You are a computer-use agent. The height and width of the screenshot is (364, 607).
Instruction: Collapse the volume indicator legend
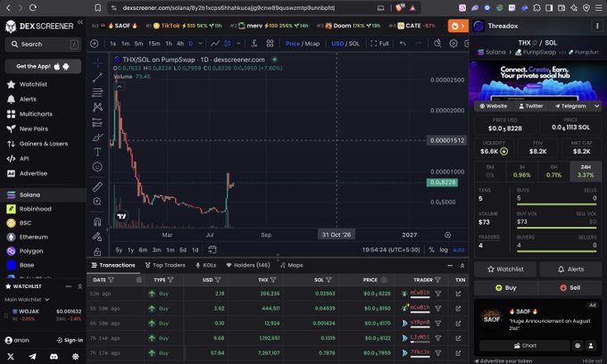tap(120, 87)
